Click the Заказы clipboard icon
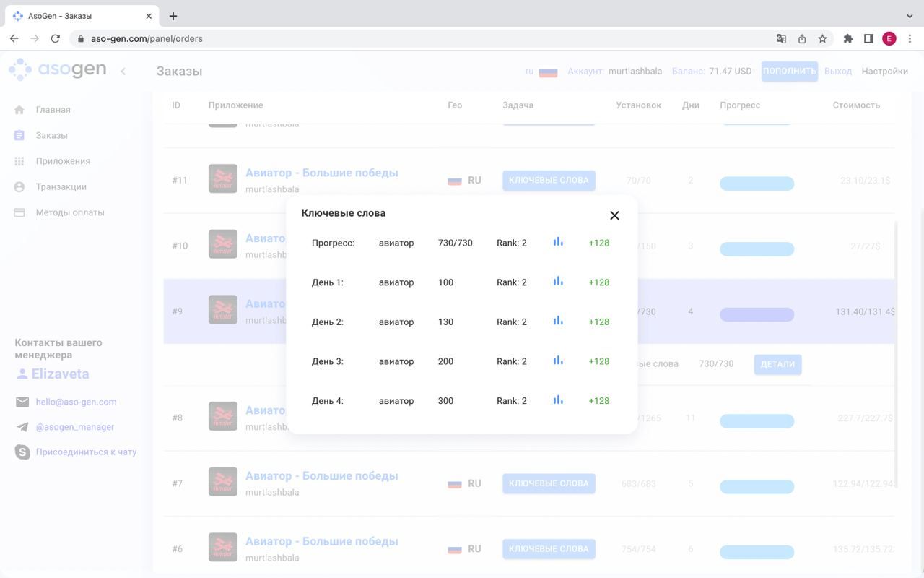 tap(19, 135)
